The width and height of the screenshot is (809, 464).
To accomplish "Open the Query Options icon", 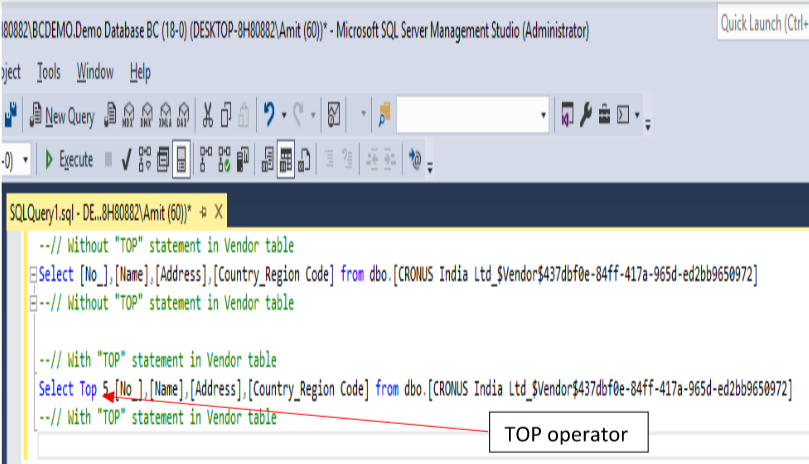I will tap(163, 159).
